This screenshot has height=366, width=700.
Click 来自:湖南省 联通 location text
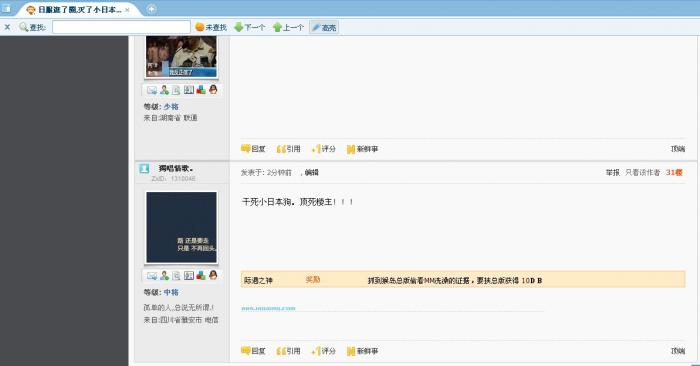click(x=170, y=118)
